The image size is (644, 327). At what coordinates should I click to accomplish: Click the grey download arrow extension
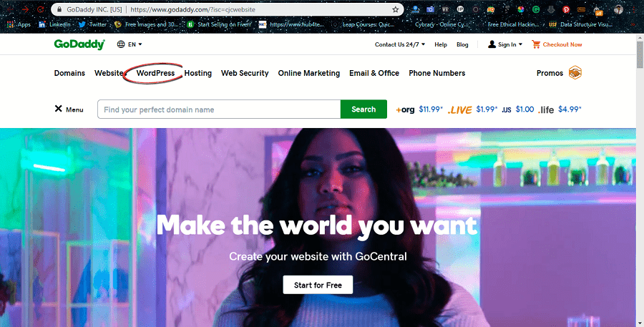pos(551,9)
